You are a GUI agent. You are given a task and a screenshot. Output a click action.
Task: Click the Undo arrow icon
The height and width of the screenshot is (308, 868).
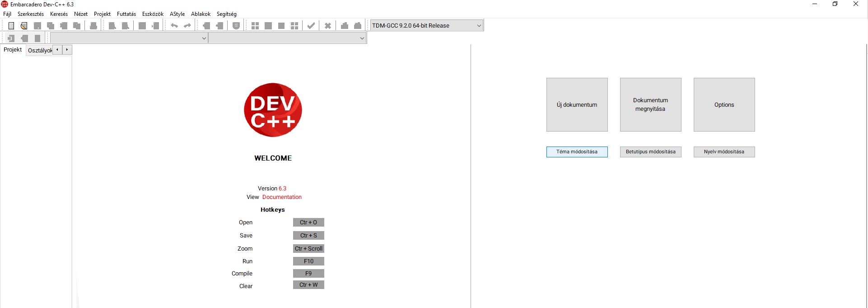pos(174,26)
